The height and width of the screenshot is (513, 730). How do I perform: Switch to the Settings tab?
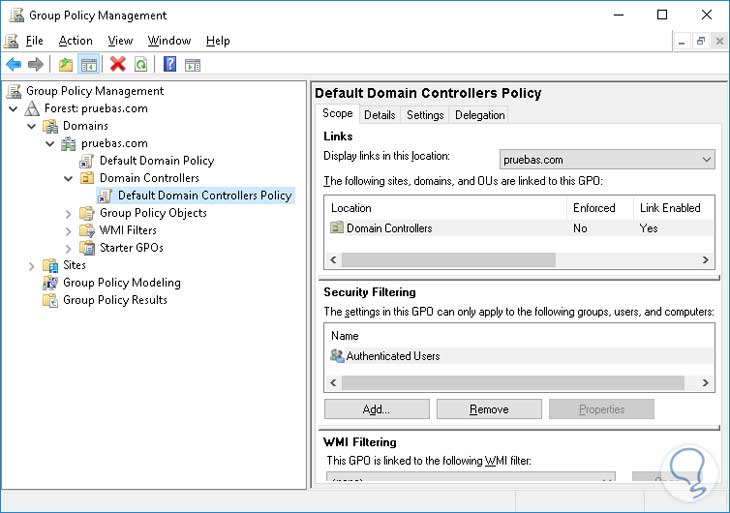[425, 115]
